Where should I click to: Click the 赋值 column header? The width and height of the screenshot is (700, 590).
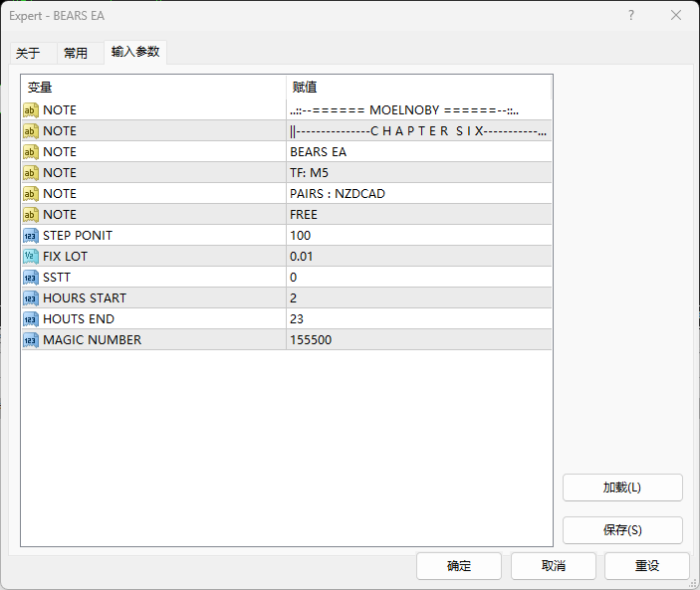pyautogui.click(x=419, y=87)
